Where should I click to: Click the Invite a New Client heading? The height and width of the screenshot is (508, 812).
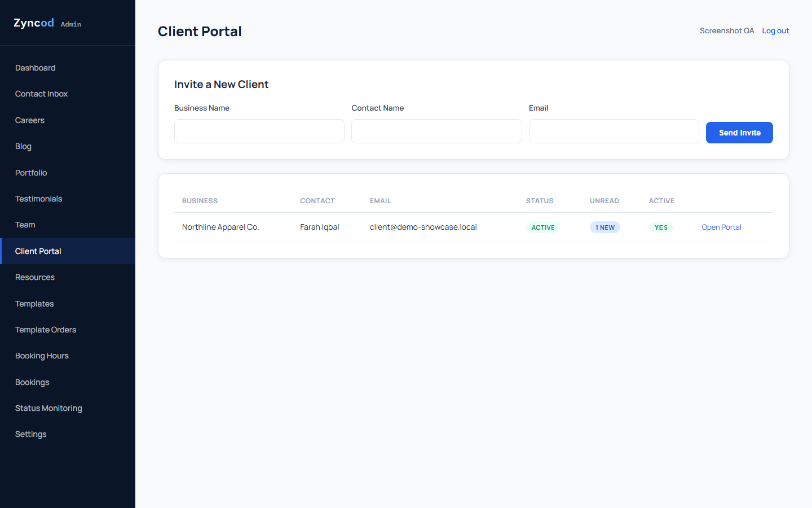pyautogui.click(x=221, y=84)
